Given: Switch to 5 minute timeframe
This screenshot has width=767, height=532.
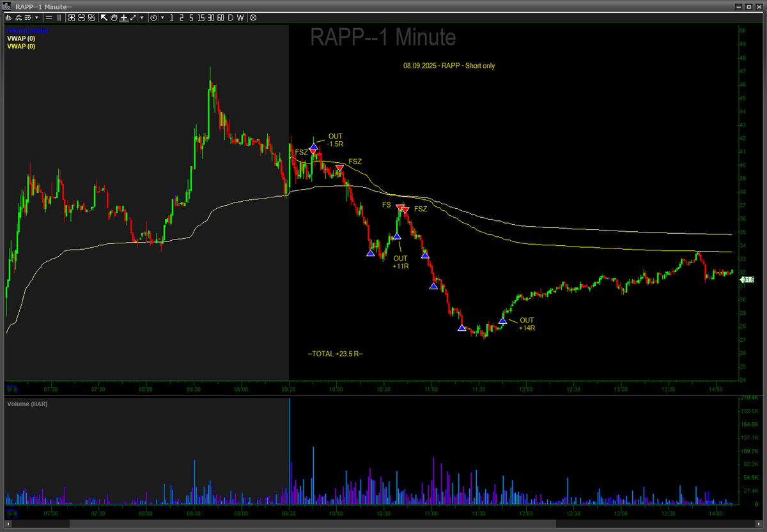Looking at the screenshot, I should pyautogui.click(x=191, y=18).
